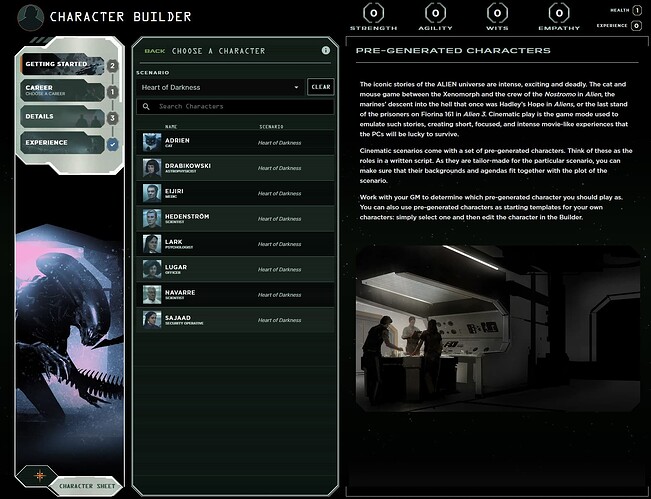Select character Lark
Screen dimensions: 651x499
click(x=235, y=244)
